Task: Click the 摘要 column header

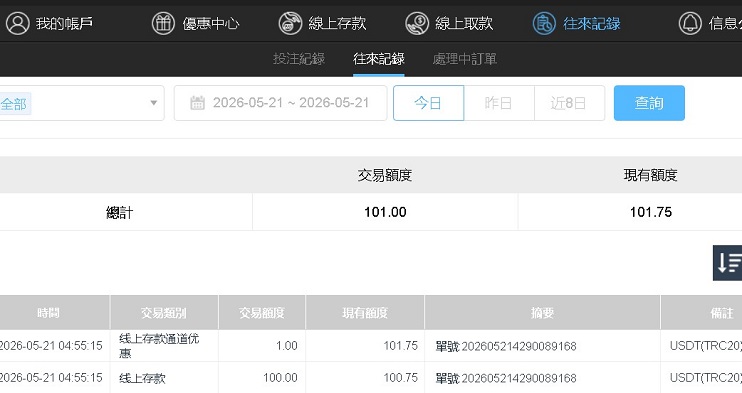Action: tap(542, 313)
